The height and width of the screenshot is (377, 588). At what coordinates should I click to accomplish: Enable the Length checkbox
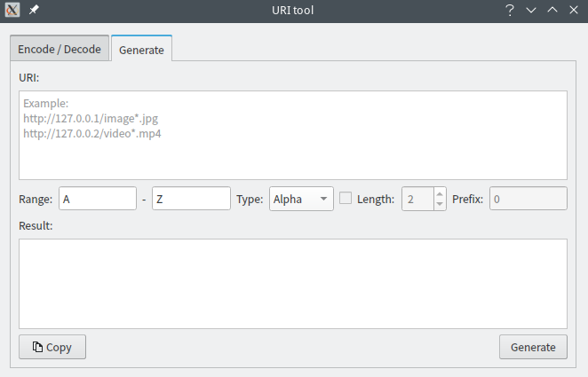(346, 198)
